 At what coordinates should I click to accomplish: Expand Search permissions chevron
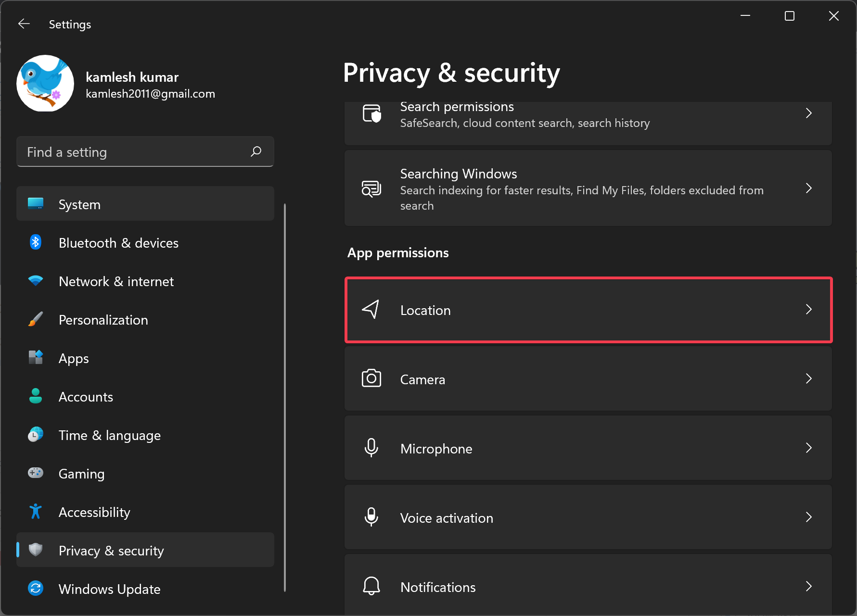809,113
